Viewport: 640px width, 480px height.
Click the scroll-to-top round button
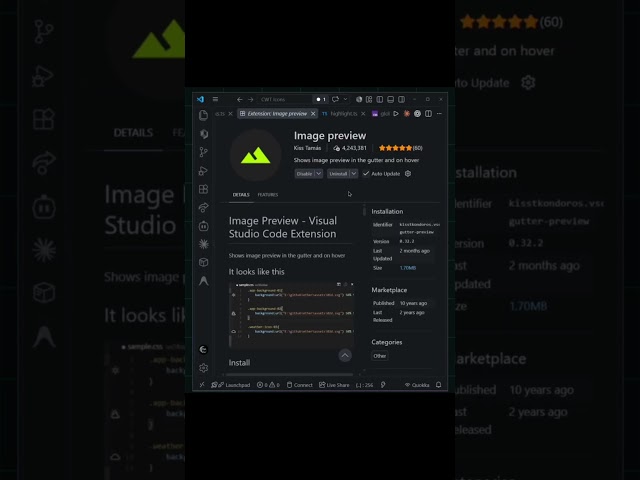pyautogui.click(x=345, y=356)
